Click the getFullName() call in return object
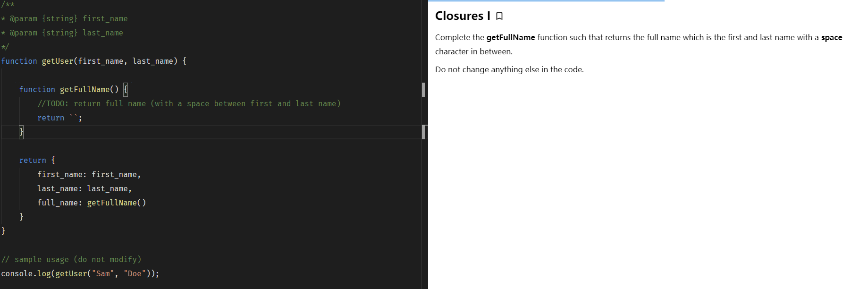The width and height of the screenshot is (868, 289). pyautogui.click(x=116, y=203)
